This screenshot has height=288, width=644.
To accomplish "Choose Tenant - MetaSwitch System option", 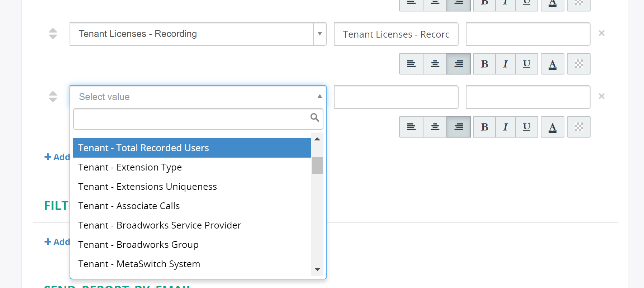I will (x=192, y=264).
